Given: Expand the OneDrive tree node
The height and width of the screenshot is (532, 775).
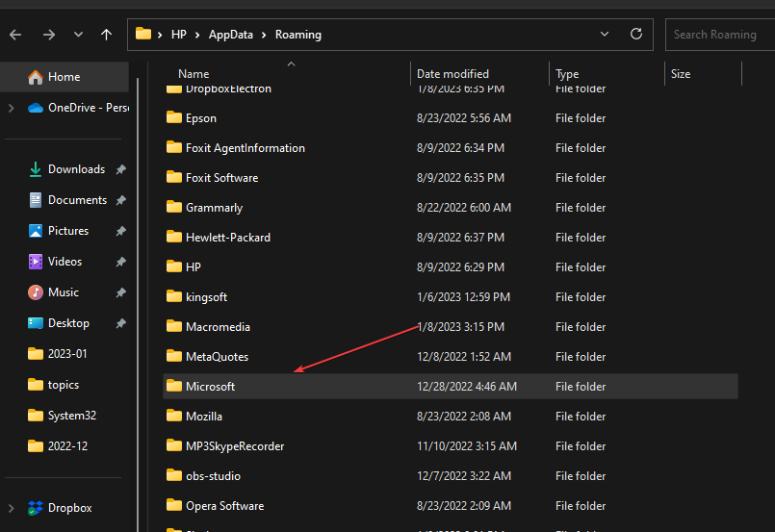Looking at the screenshot, I should coord(12,108).
